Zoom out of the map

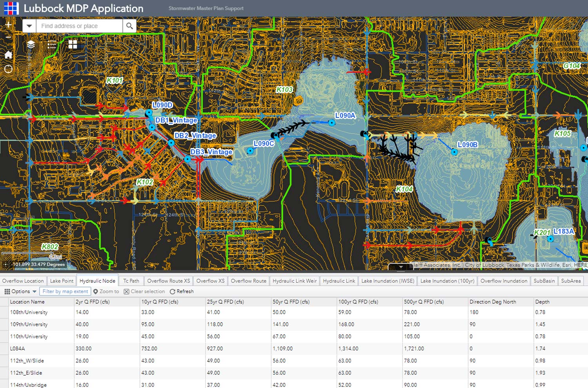click(x=8, y=37)
